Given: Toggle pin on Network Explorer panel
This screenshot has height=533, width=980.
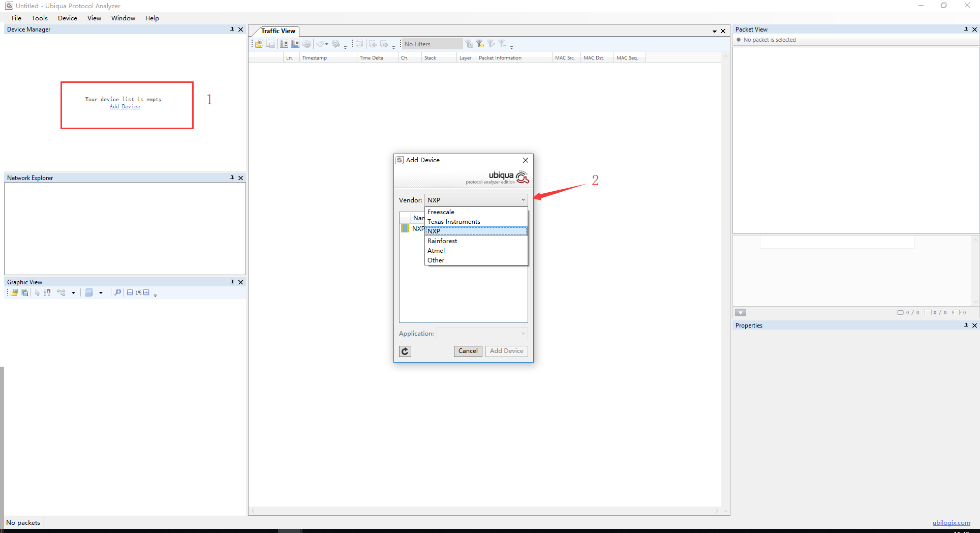Looking at the screenshot, I should click(232, 178).
